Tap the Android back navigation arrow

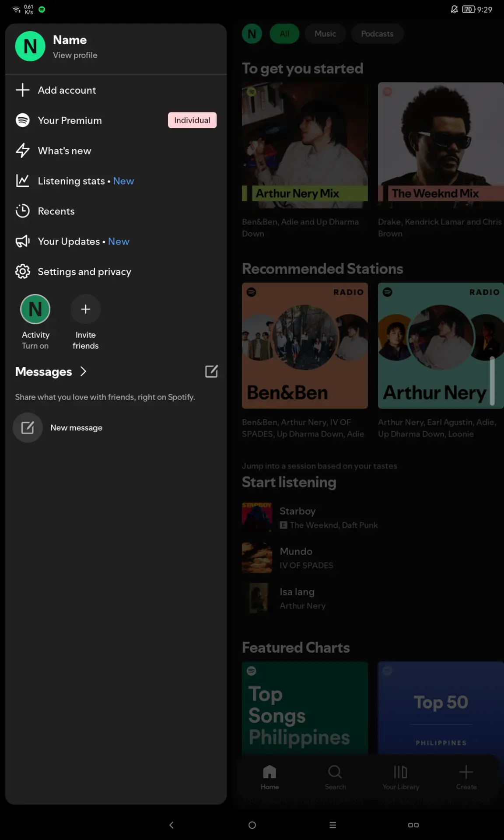click(x=171, y=825)
